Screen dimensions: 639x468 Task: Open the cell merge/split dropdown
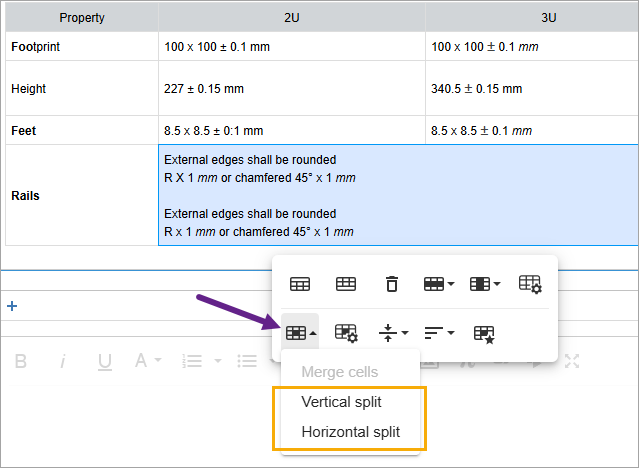point(300,332)
